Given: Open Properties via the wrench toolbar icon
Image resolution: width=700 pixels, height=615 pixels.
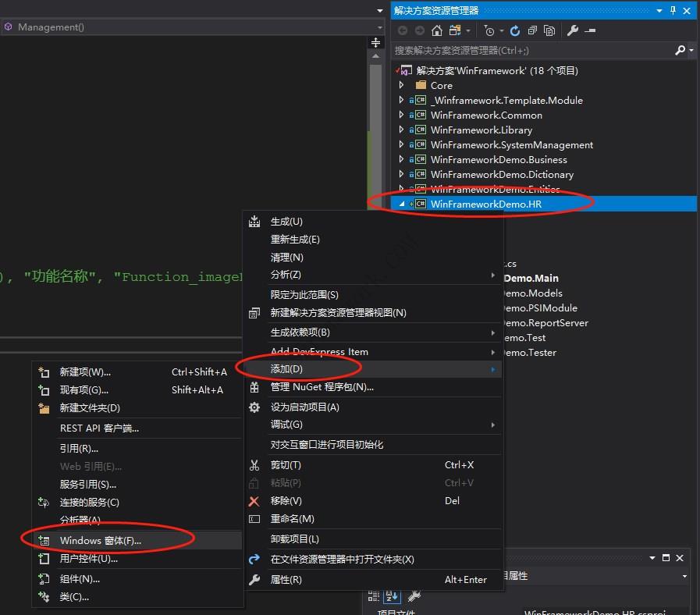Looking at the screenshot, I should point(573,30).
